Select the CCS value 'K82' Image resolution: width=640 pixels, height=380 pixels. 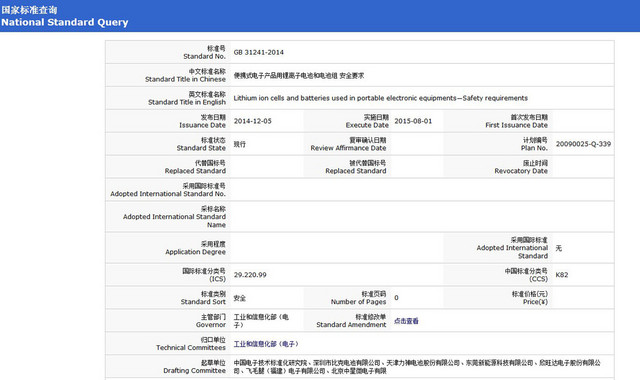coord(562,275)
